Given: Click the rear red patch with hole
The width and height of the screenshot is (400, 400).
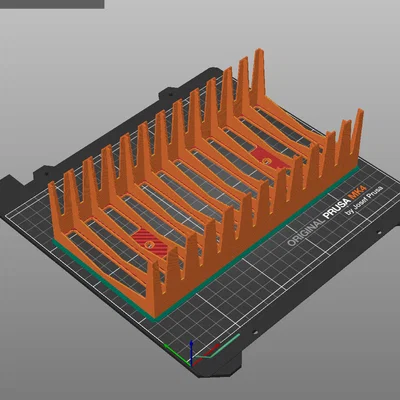Looking at the screenshot, I should click(x=270, y=159).
